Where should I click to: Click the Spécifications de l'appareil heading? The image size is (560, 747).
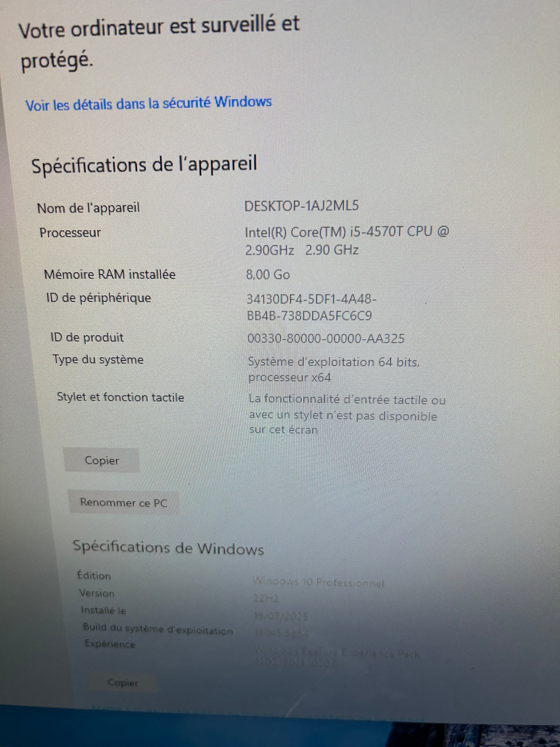144,165
